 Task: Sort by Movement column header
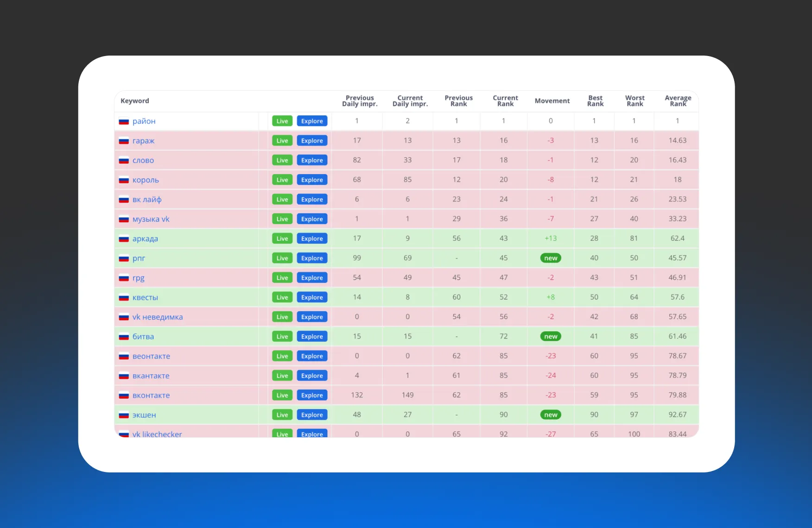coord(552,101)
